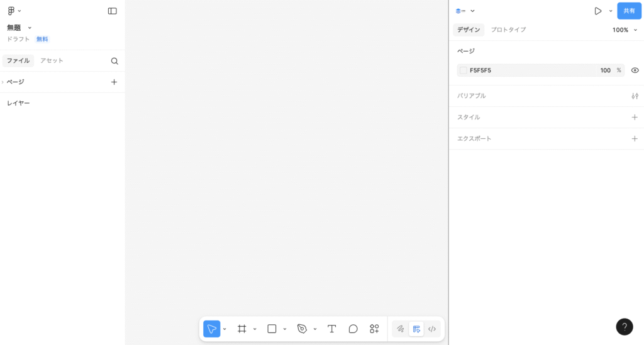Click the スタイル label
Viewport: 644px width, 345px height.
469,118
